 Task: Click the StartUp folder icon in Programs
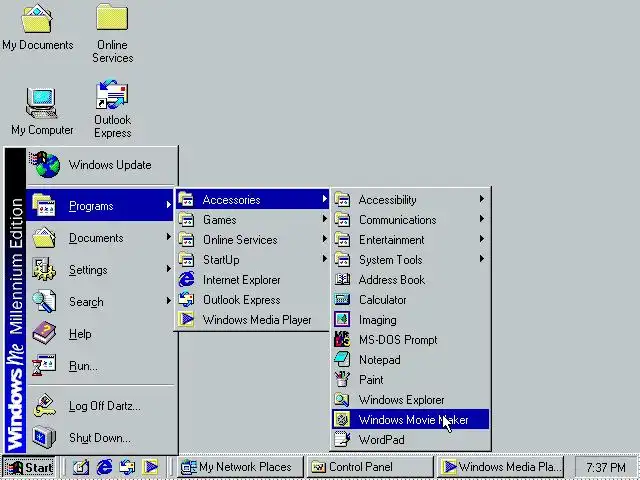click(187, 259)
